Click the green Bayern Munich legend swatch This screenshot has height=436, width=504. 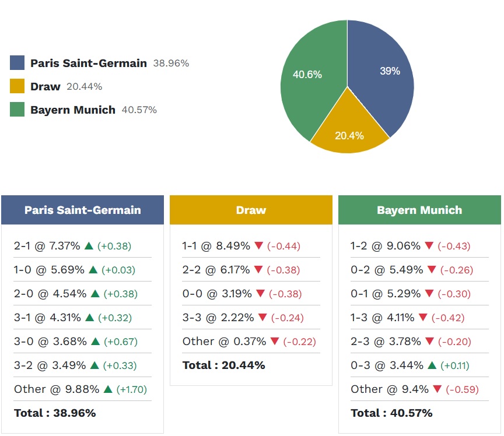tap(17, 110)
